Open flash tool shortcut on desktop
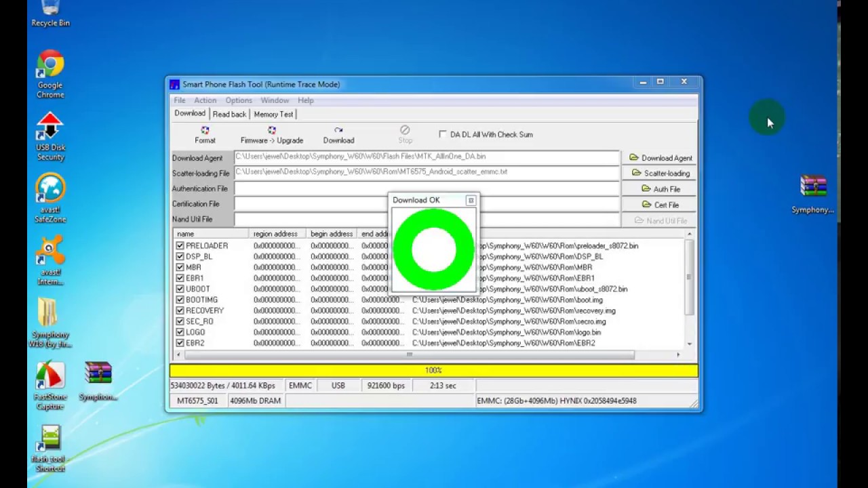 coord(50,449)
